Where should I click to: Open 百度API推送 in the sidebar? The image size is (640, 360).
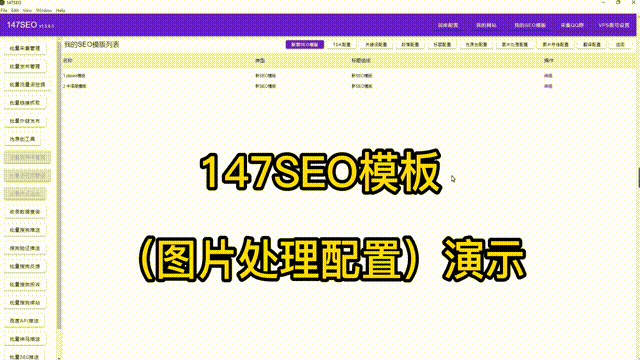click(x=24, y=321)
